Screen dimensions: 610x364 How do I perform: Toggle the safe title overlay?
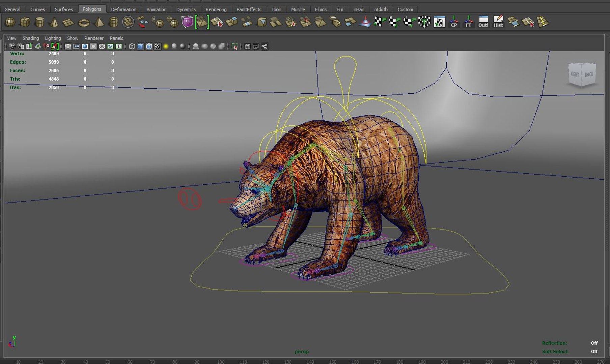(x=119, y=47)
